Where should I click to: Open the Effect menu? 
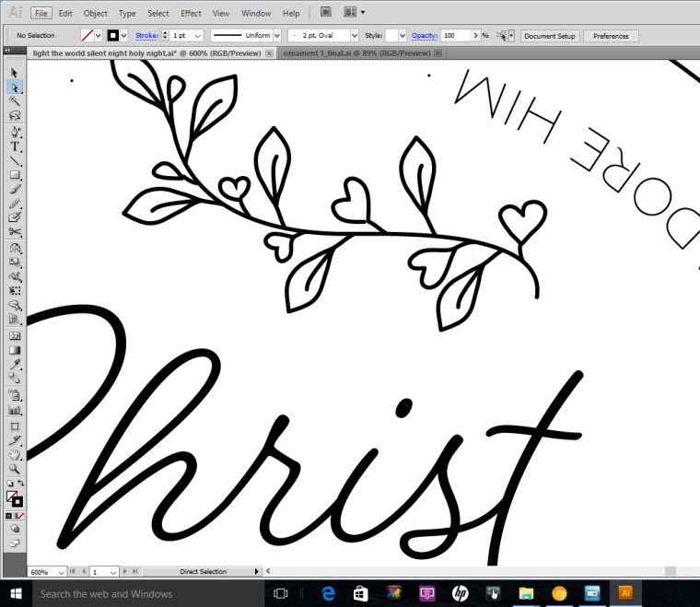coord(191,14)
